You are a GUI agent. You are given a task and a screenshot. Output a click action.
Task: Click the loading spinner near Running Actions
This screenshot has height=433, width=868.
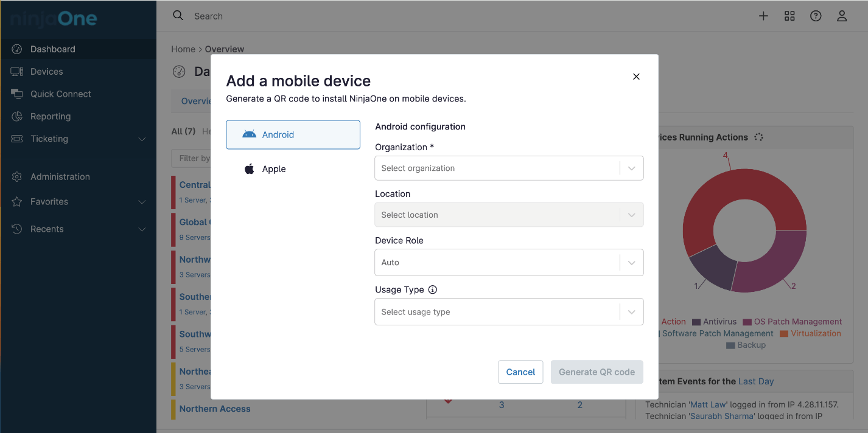point(758,137)
